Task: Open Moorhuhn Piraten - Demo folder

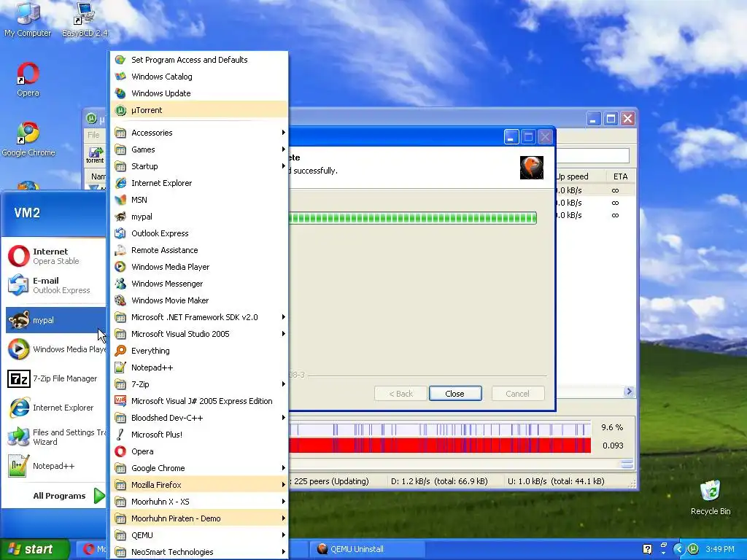Action: 199,518
